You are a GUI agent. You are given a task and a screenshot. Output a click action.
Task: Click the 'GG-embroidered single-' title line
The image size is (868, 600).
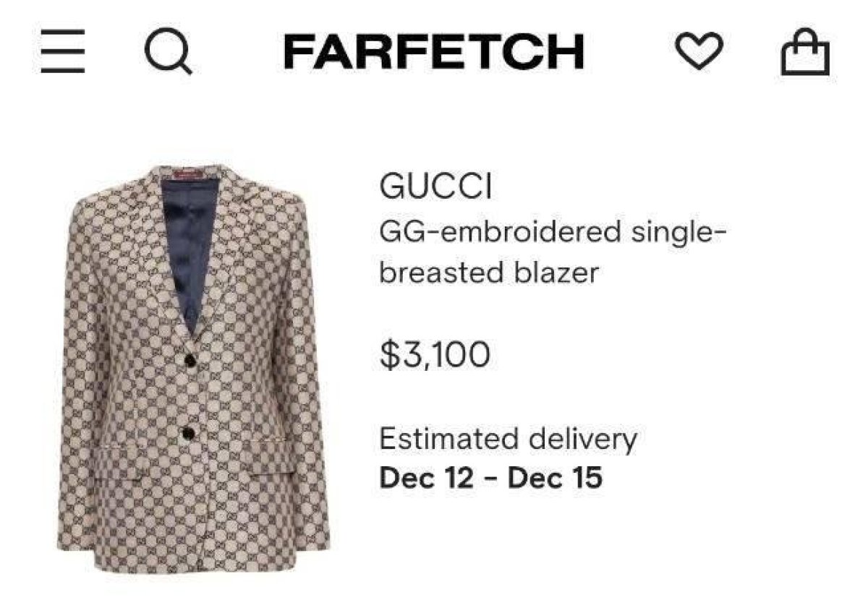point(552,232)
